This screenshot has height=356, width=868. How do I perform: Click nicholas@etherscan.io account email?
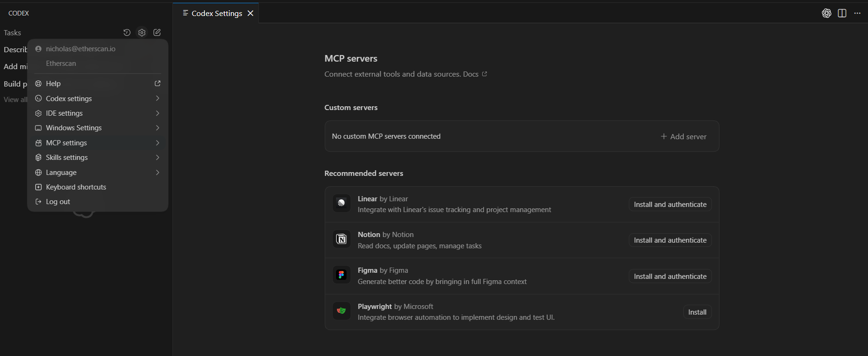[81, 49]
